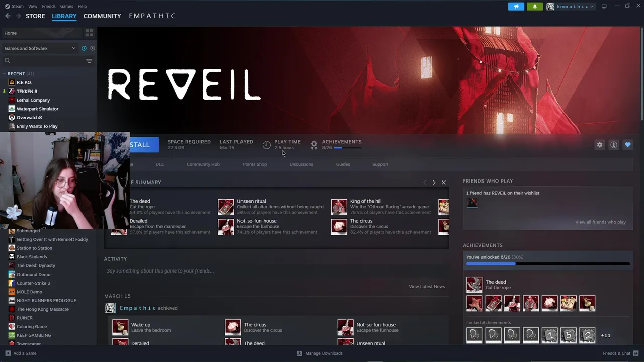
Task: Click the library search field
Action: point(43,61)
